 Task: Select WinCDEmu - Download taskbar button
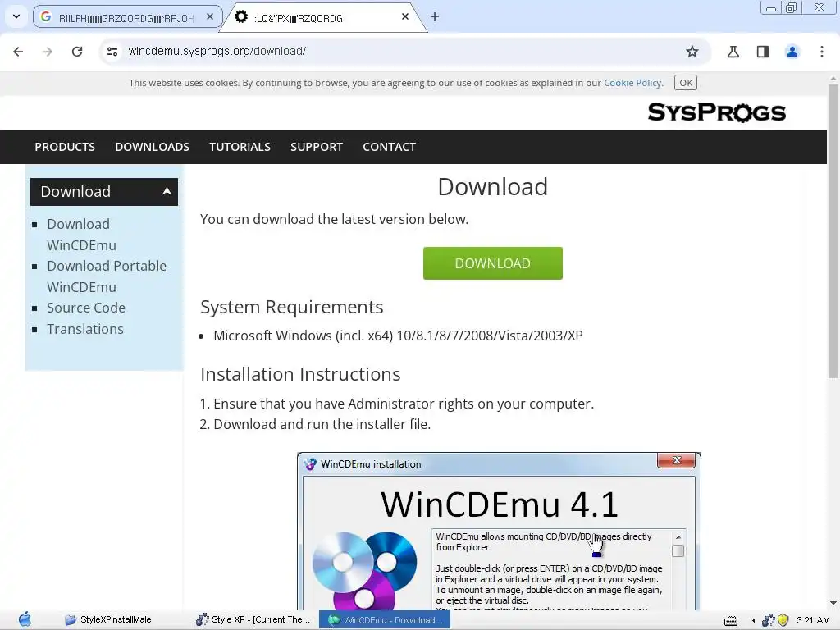pyautogui.click(x=385, y=620)
